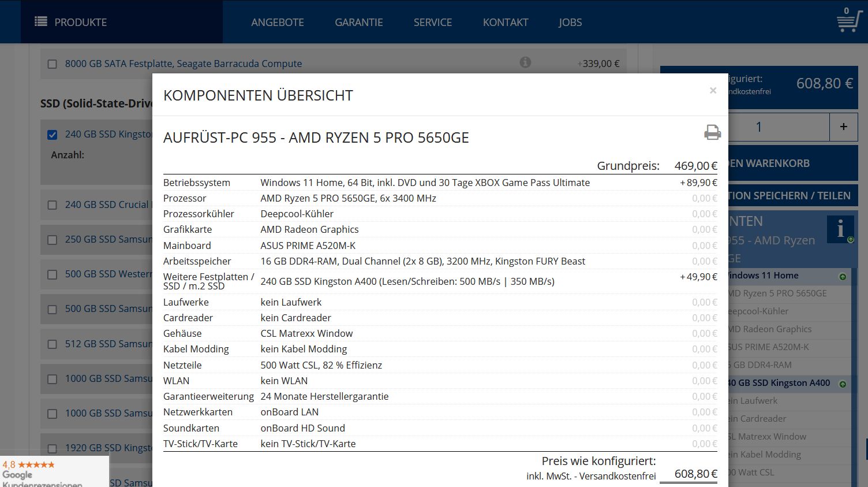Select sidebar entry Ryzen 5 PRO 5650GE

point(789,293)
